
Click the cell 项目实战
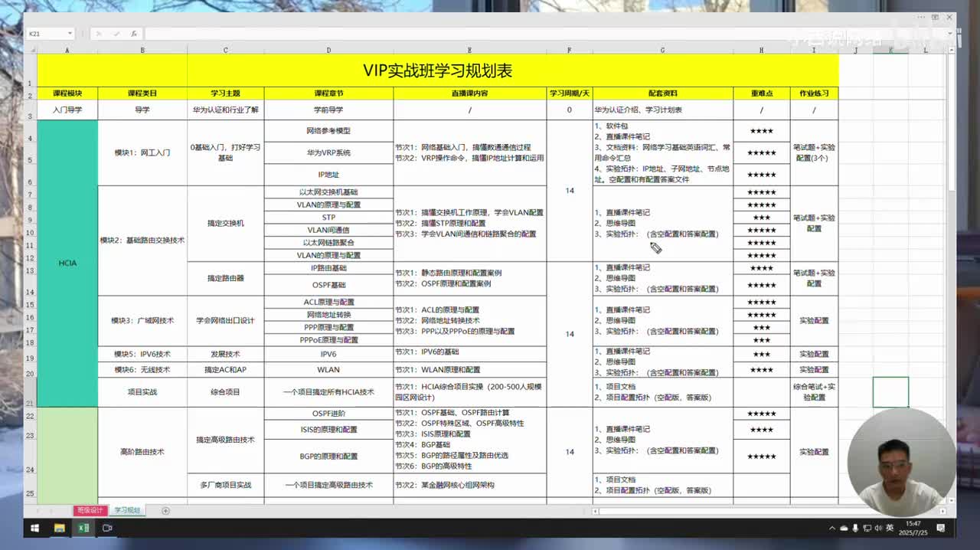[x=142, y=392]
